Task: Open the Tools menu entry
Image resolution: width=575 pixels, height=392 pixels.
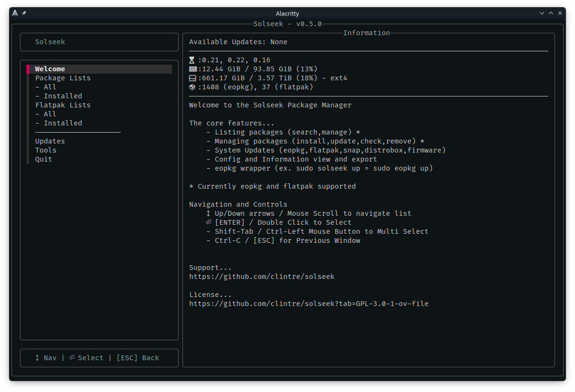Action: (x=46, y=150)
